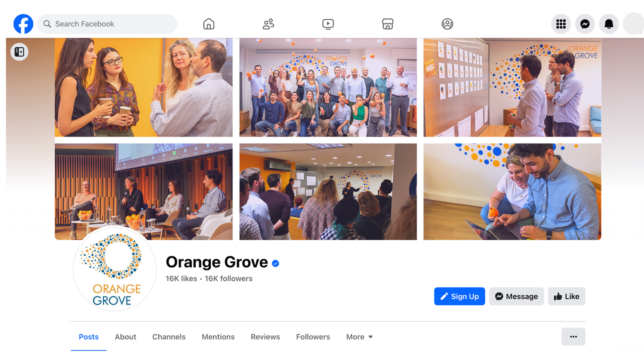The image size is (644, 362).
Task: Toggle the sidebar panel icon
Action: (x=19, y=52)
